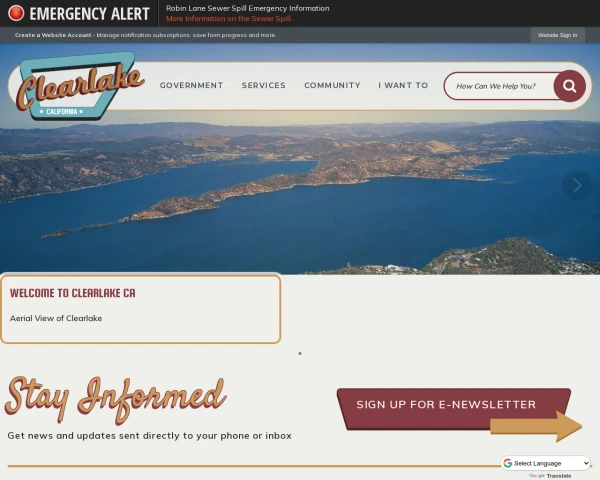Expand the I Want To menu
Viewport: 600px width, 480px height.
[403, 85]
